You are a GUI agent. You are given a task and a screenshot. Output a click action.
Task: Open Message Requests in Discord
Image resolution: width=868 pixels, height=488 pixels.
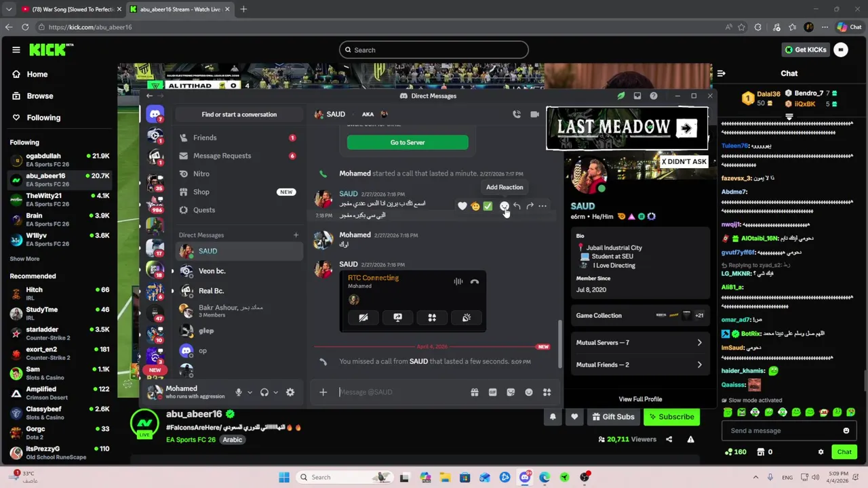click(238, 156)
